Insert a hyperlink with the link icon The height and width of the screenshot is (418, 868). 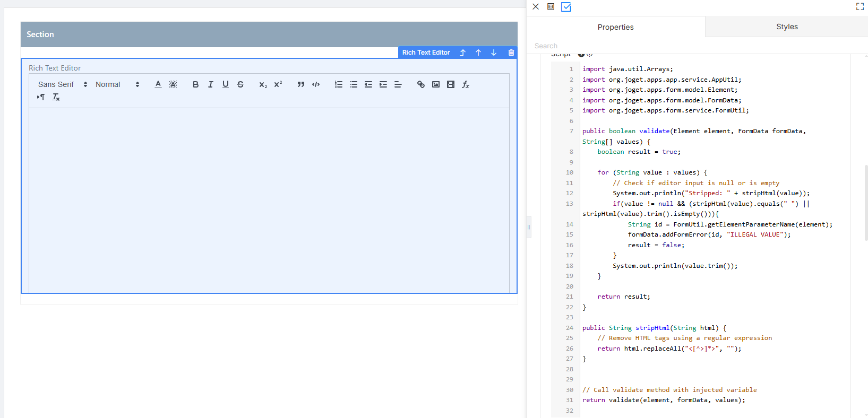tap(420, 84)
